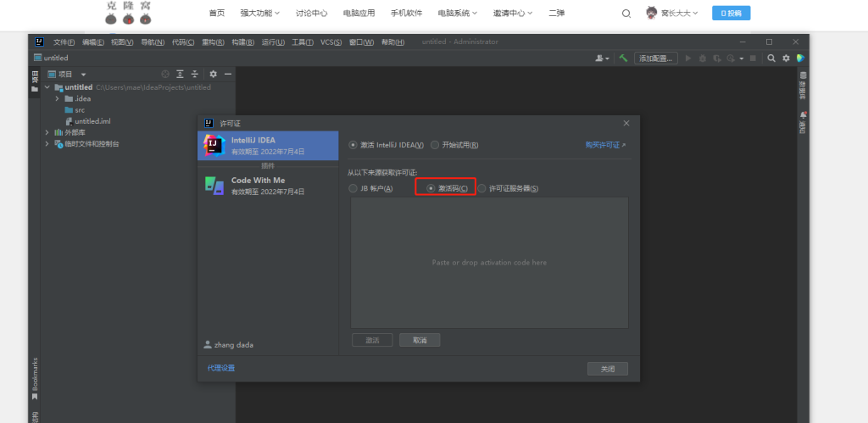Select the License server radio option

(481, 188)
